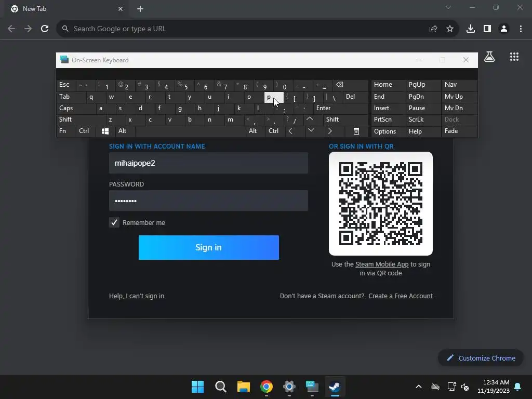Open Windows taskbar Search
The height and width of the screenshot is (399, 532).
[x=220, y=387]
